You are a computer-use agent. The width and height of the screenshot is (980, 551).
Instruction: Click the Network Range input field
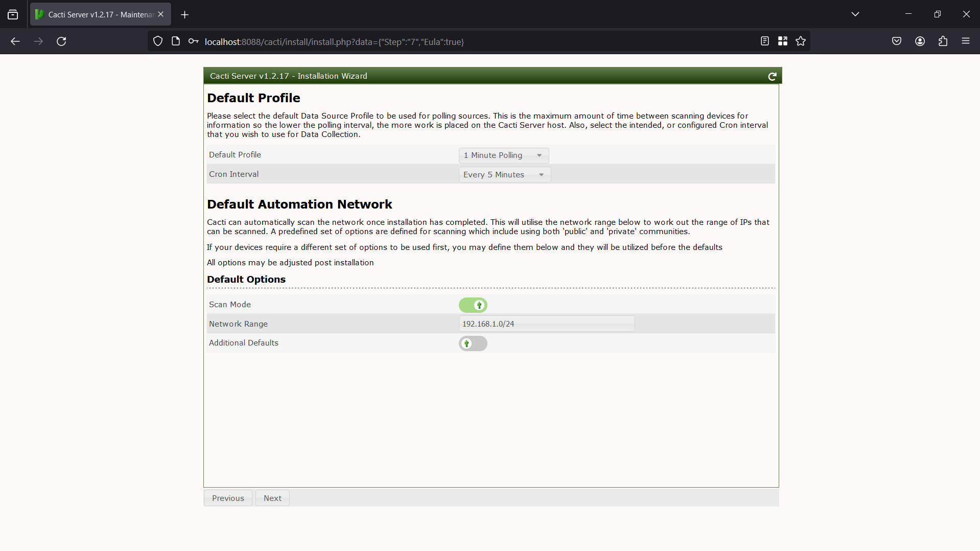547,324
